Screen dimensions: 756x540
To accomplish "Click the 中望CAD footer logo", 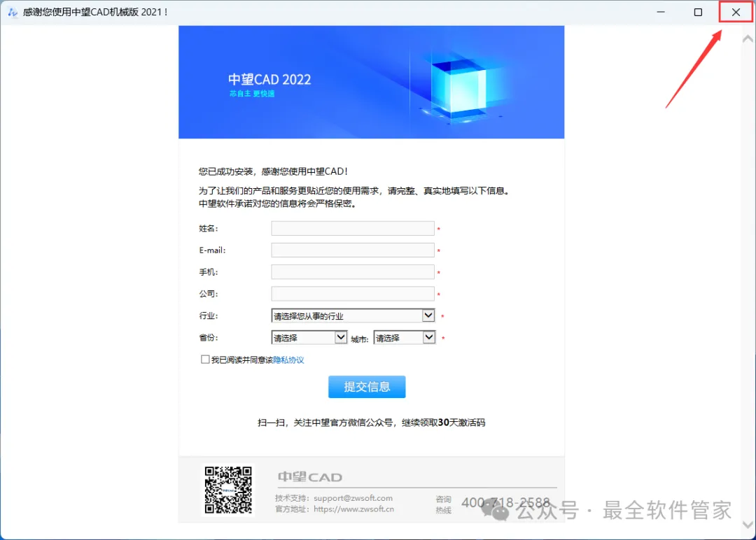I will 310,477.
